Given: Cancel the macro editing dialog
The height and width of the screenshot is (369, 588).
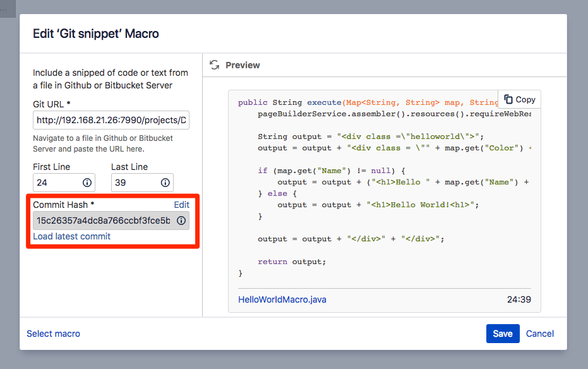Looking at the screenshot, I should point(540,334).
